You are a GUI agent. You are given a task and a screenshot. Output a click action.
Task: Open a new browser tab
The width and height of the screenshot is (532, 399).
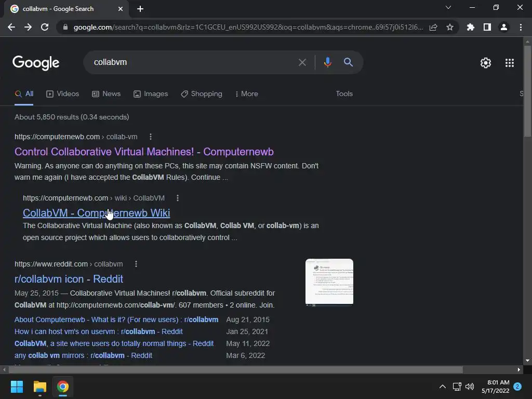(x=140, y=9)
